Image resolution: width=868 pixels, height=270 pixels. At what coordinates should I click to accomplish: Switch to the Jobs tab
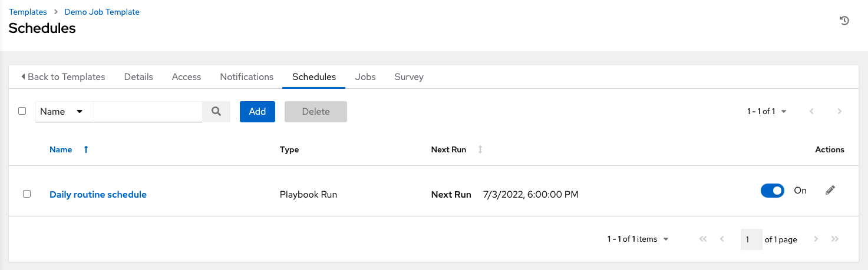(365, 76)
